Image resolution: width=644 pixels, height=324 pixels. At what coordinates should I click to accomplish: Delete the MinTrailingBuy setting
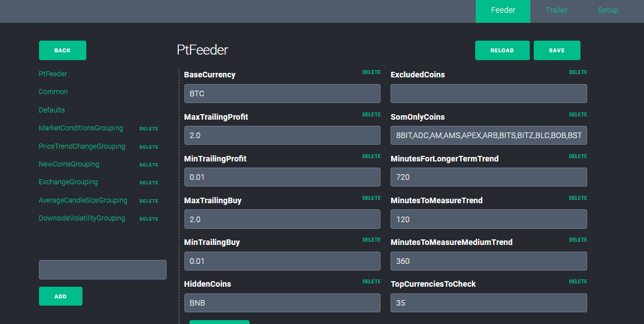[x=371, y=240]
